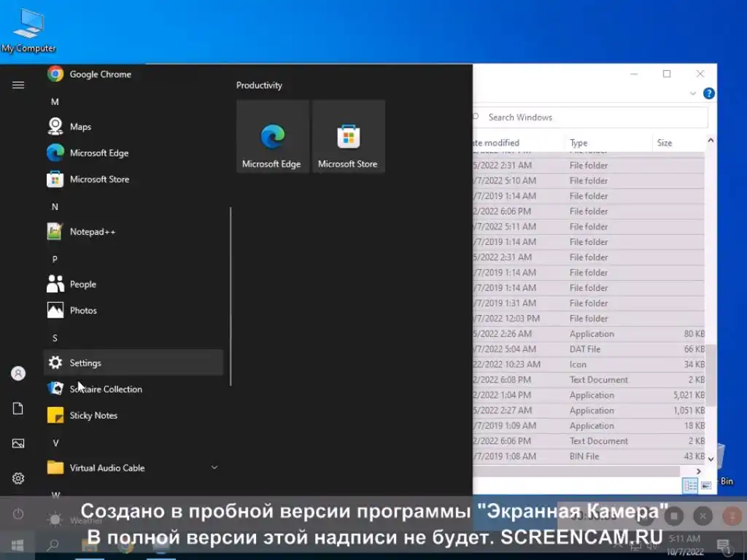Jump to letter S in the app list

point(55,338)
